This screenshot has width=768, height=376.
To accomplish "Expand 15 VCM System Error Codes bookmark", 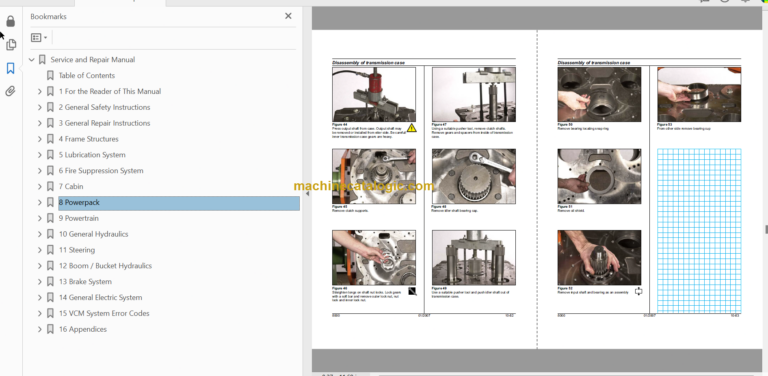I will [x=40, y=313].
